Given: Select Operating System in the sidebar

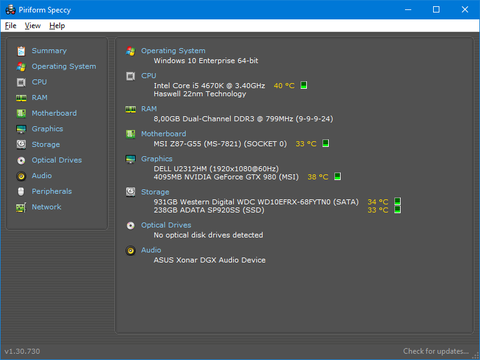Looking at the screenshot, I should coord(64,66).
